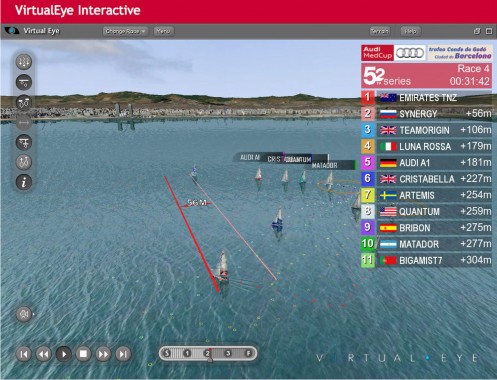Click the Russian flag beside SYNERGY
The width and height of the screenshot is (497, 380).
pyautogui.click(x=388, y=114)
